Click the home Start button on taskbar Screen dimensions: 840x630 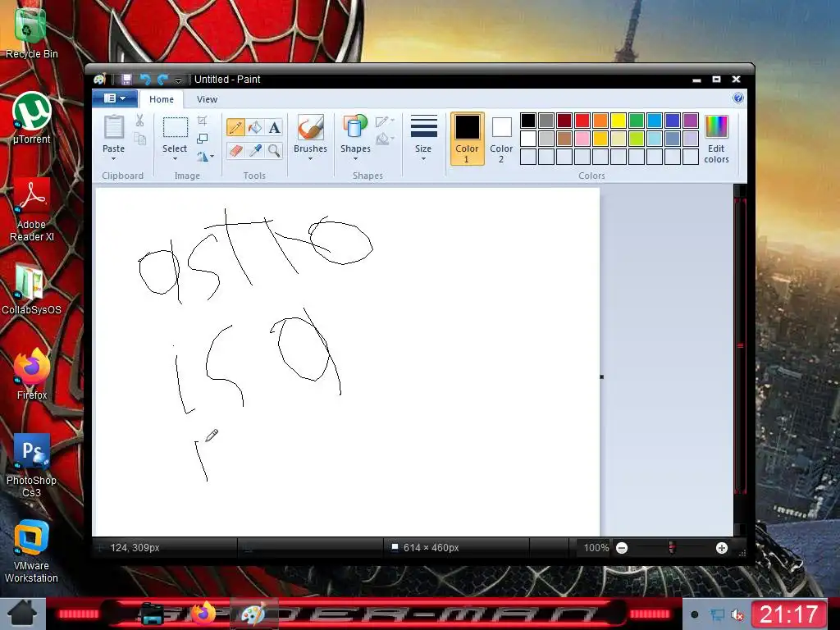tap(21, 614)
